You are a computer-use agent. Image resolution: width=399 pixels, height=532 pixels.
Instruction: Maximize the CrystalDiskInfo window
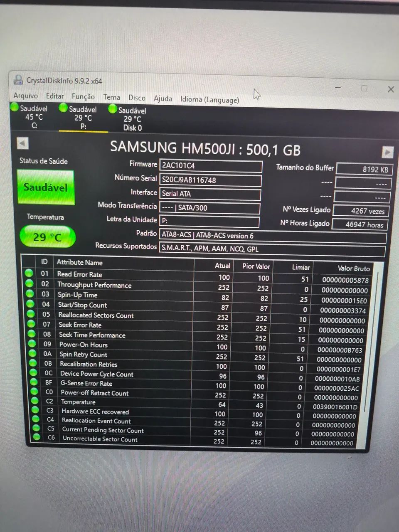[365, 89]
